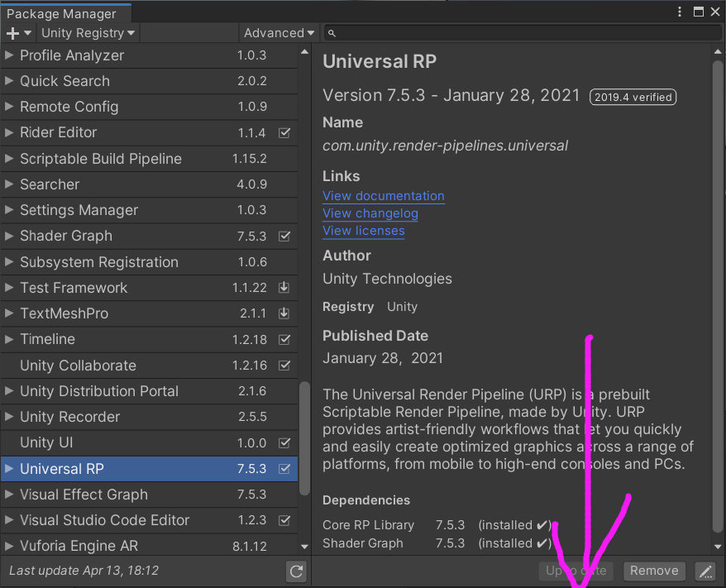Click the pencil edit icon beside Remove
The width and height of the screenshot is (726, 588).
point(704,571)
